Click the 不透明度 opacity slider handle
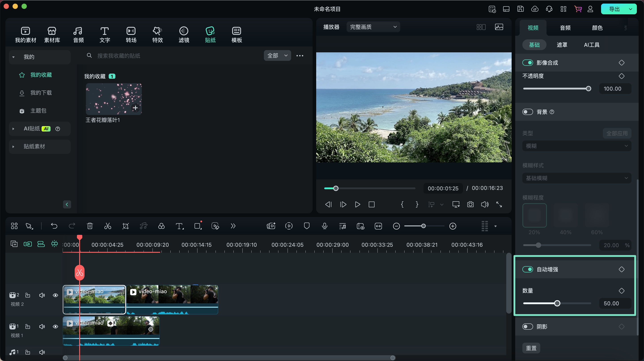 point(589,89)
